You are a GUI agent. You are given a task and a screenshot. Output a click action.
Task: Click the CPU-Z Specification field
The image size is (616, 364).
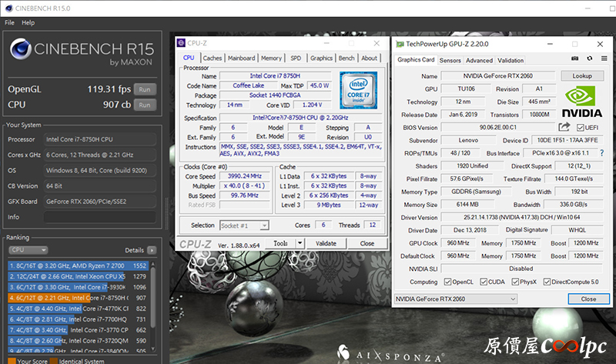point(300,118)
